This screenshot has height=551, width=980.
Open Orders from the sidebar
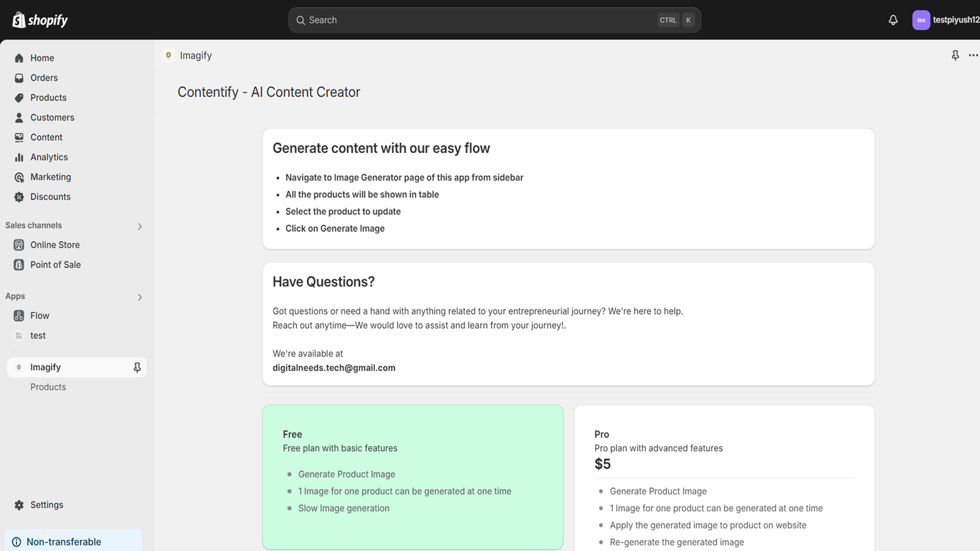pyautogui.click(x=43, y=78)
